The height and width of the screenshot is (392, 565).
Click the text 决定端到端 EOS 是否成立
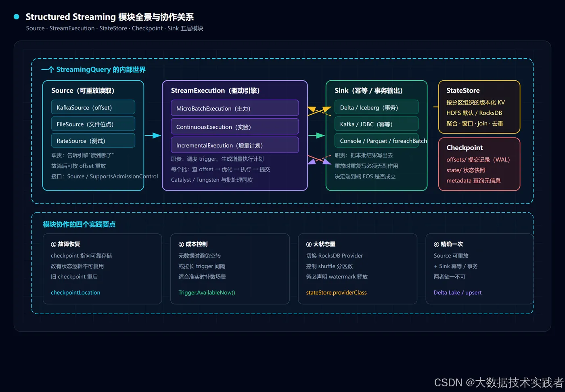pos(365,176)
